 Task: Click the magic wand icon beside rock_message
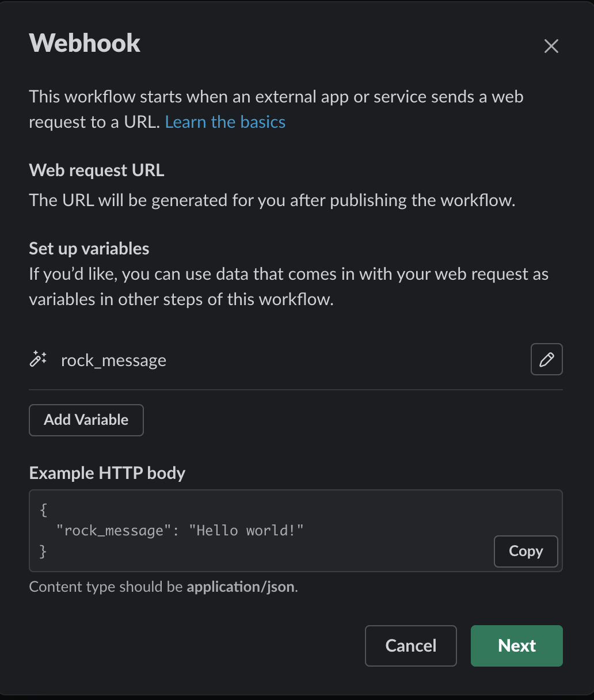click(x=39, y=359)
